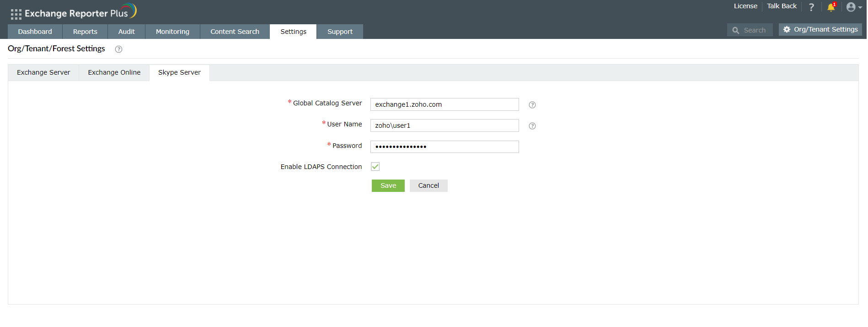Select the Settings tab
This screenshot has height=327, width=868.
coord(293,32)
